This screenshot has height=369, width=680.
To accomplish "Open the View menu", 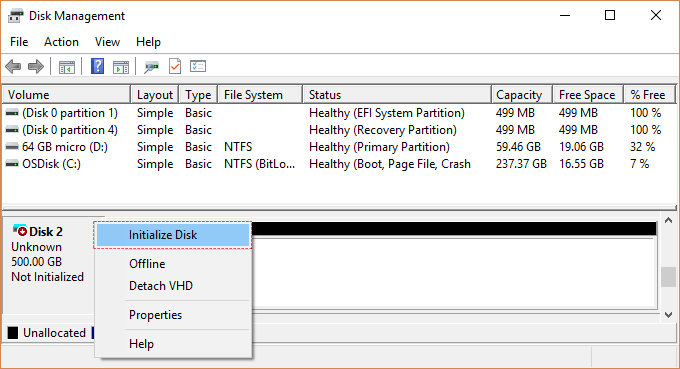I will point(107,42).
